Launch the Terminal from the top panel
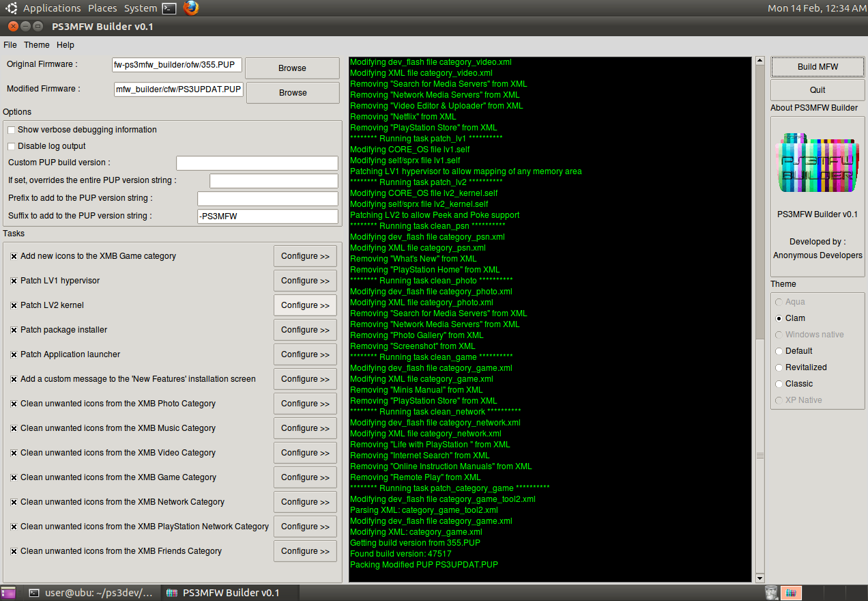The image size is (868, 601). [169, 8]
